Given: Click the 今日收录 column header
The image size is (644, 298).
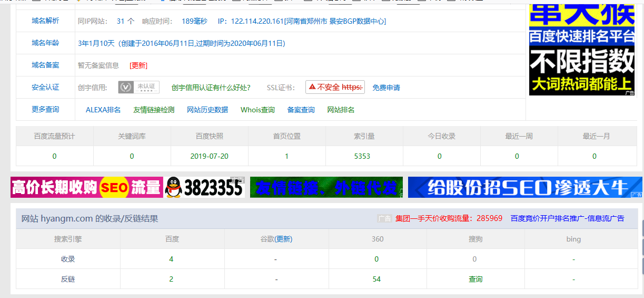Looking at the screenshot, I should 442,136.
